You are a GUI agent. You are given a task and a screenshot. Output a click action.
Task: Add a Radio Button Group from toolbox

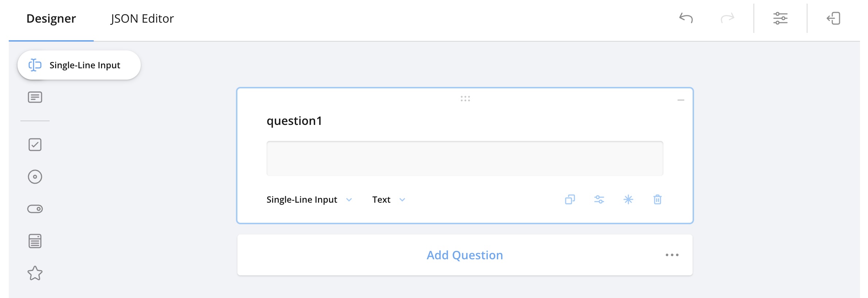tap(35, 177)
